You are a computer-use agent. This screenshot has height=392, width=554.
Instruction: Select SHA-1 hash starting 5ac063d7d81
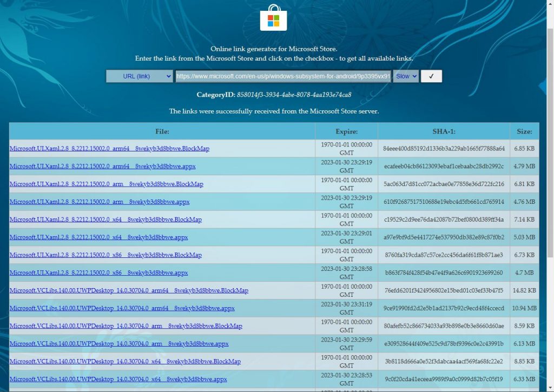(x=444, y=184)
